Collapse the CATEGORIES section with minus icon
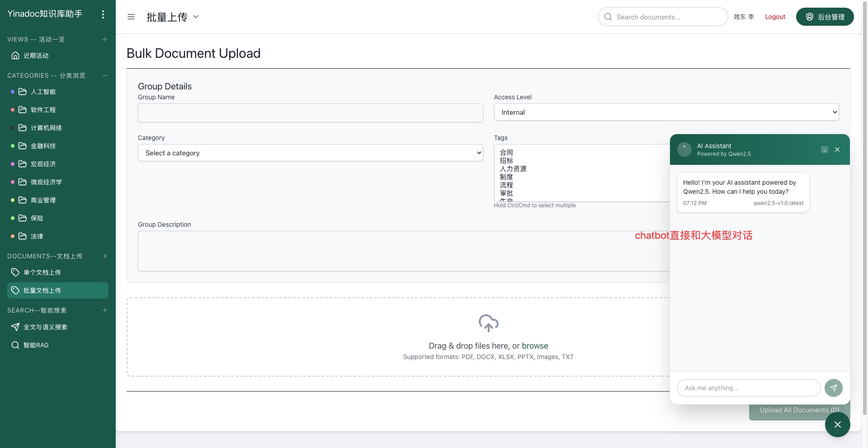 105,75
